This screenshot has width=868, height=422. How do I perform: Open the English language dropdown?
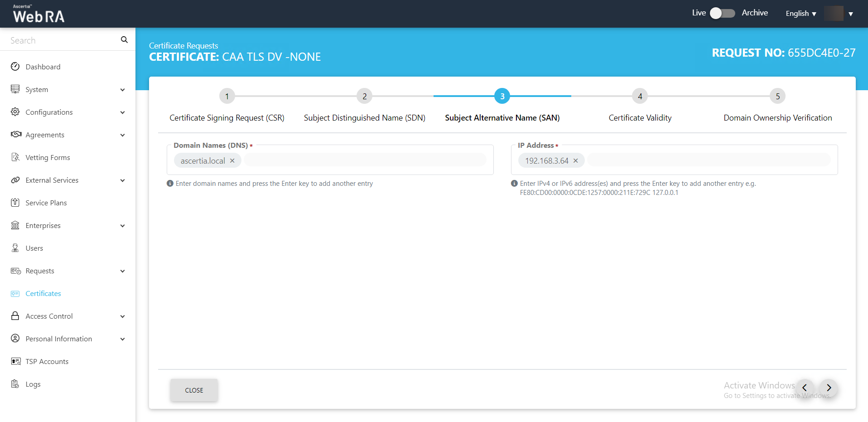[800, 14]
